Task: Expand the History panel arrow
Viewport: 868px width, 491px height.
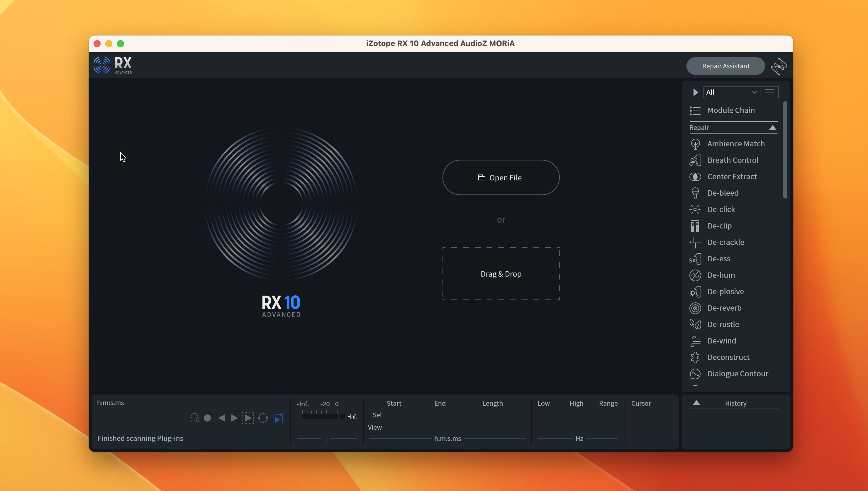Action: coord(696,403)
